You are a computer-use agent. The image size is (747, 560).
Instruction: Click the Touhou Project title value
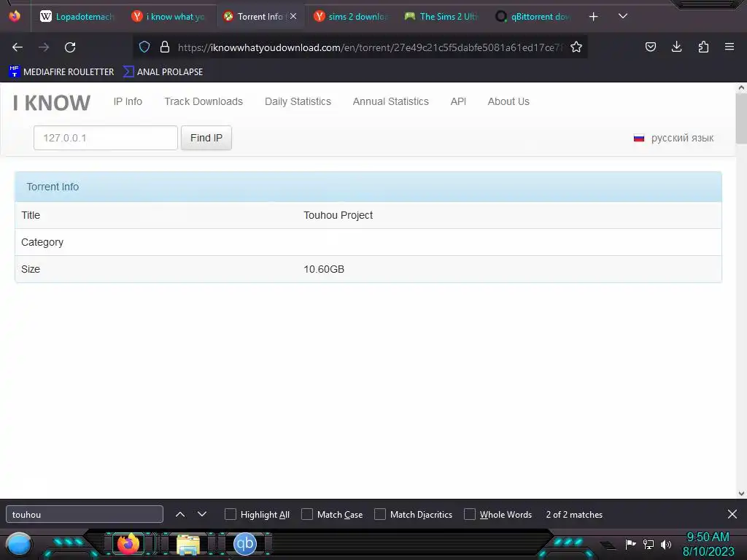338,215
